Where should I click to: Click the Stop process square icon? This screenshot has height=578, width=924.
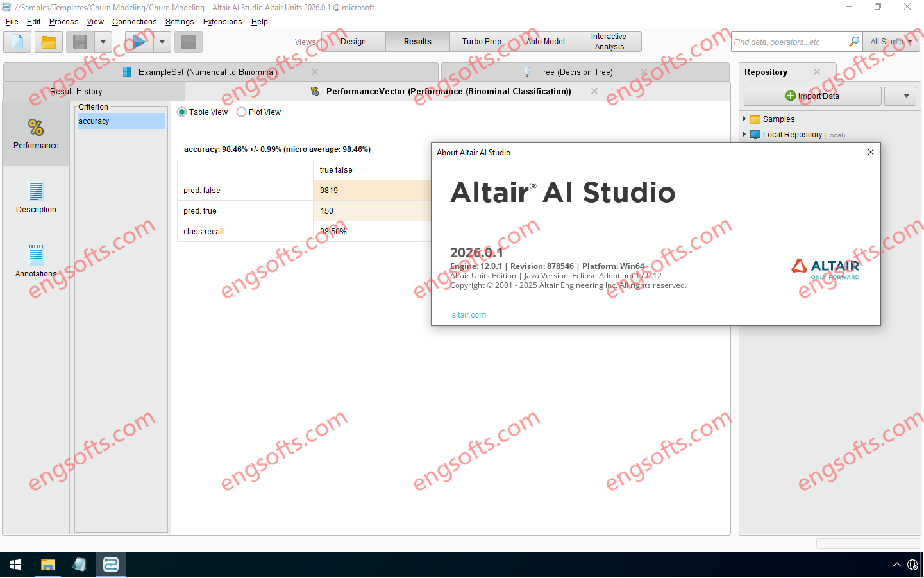point(189,42)
